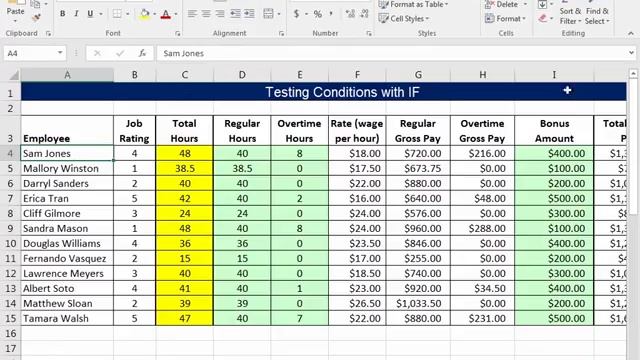The width and height of the screenshot is (640, 360).
Task: Apply the Fill Color bucket
Action: pyautogui.click(x=144, y=14)
